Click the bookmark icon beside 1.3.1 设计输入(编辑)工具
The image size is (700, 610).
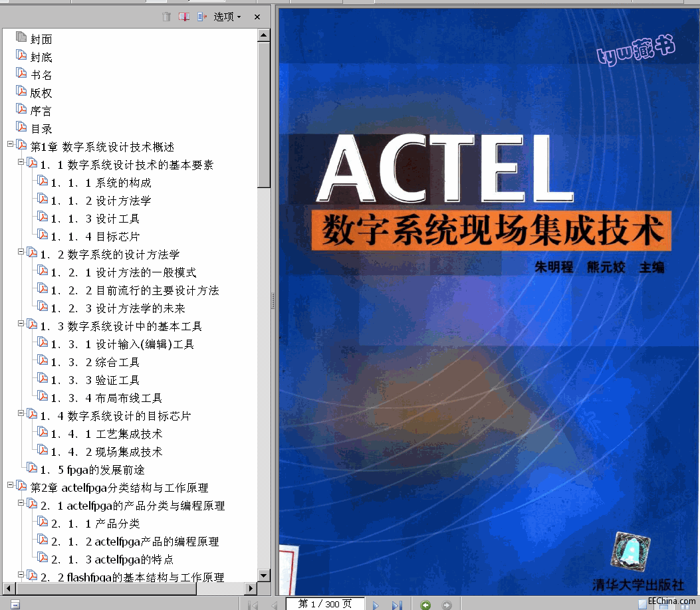click(x=43, y=342)
